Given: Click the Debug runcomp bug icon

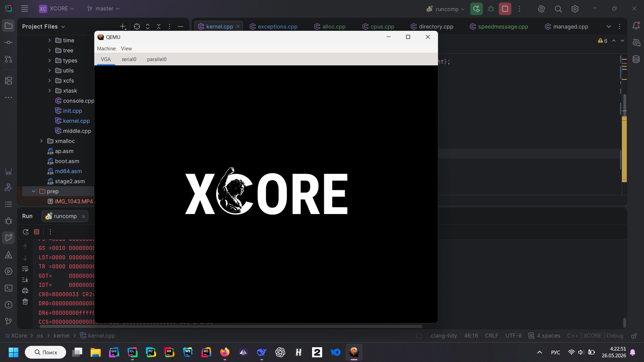Looking at the screenshot, I should (x=491, y=9).
